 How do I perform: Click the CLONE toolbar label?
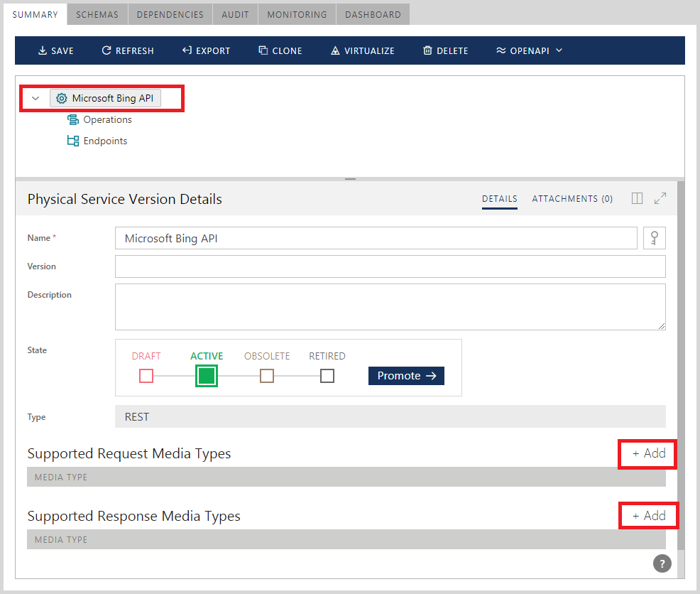(x=287, y=51)
